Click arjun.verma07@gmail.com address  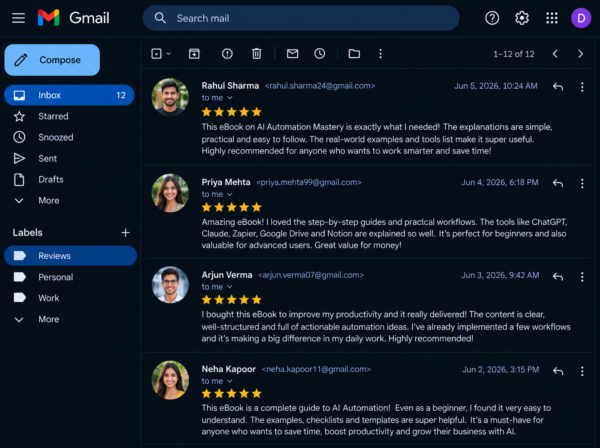(x=311, y=275)
